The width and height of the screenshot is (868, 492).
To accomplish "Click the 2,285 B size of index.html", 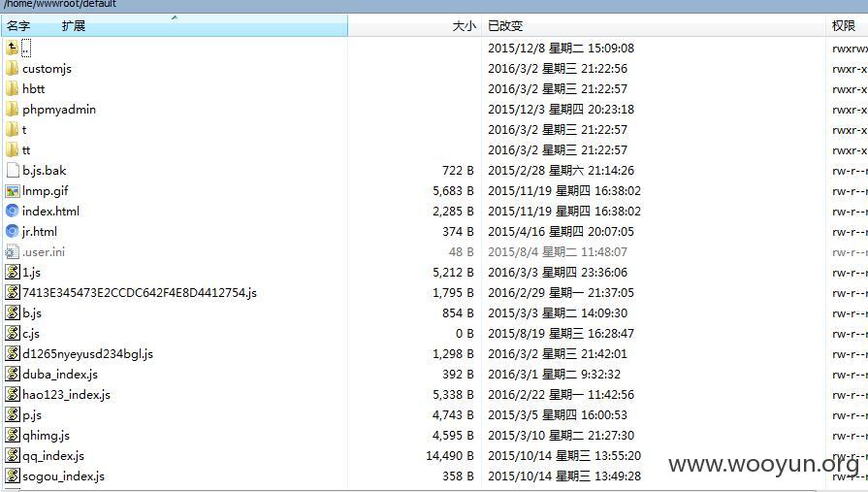I will coord(453,212).
